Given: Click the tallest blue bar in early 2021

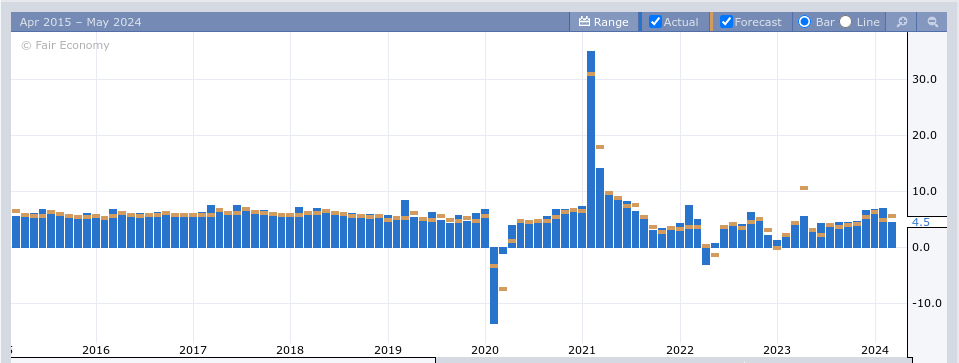Looking at the screenshot, I should pos(591,149).
